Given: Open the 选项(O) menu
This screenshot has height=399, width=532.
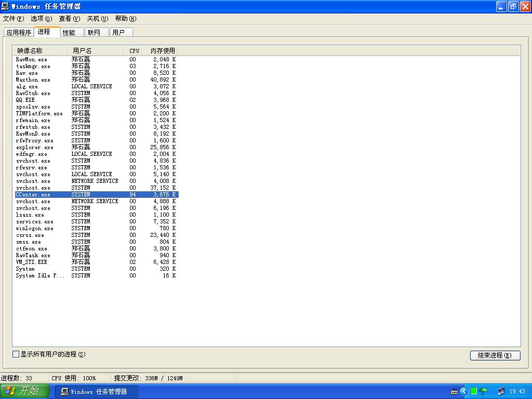Looking at the screenshot, I should [42, 19].
